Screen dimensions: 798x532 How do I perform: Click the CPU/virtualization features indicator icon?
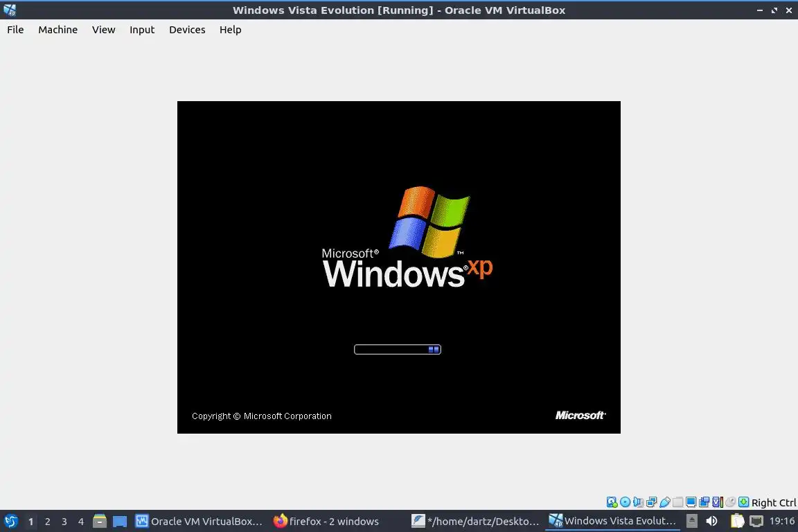[x=718, y=502]
